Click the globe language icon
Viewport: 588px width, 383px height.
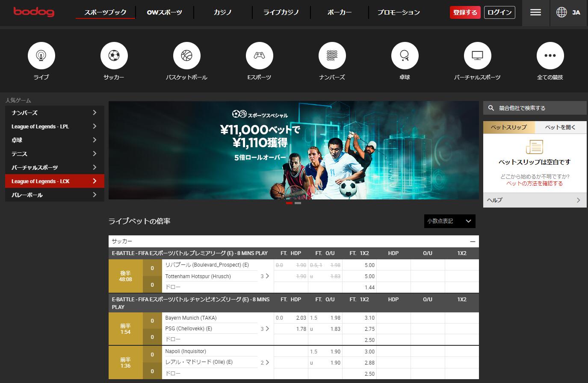click(561, 12)
